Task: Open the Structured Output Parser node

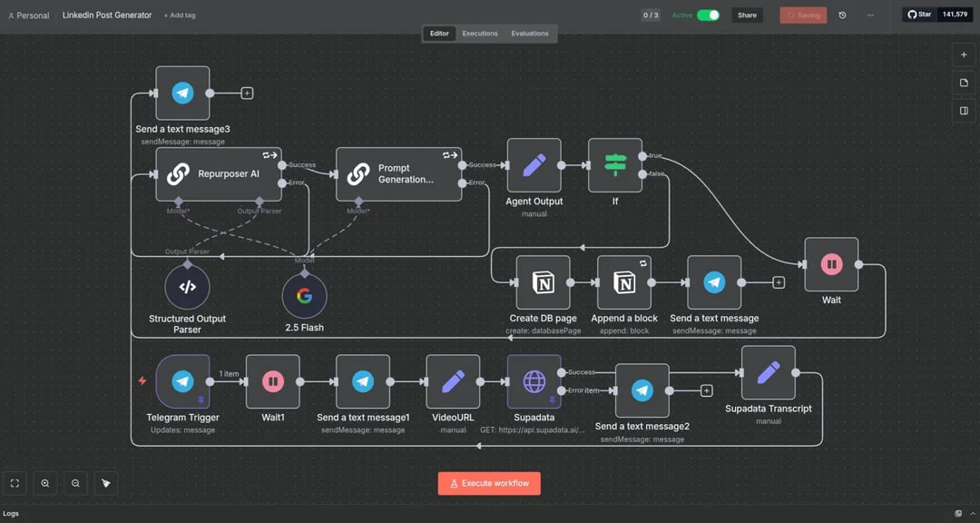Action: tap(188, 287)
